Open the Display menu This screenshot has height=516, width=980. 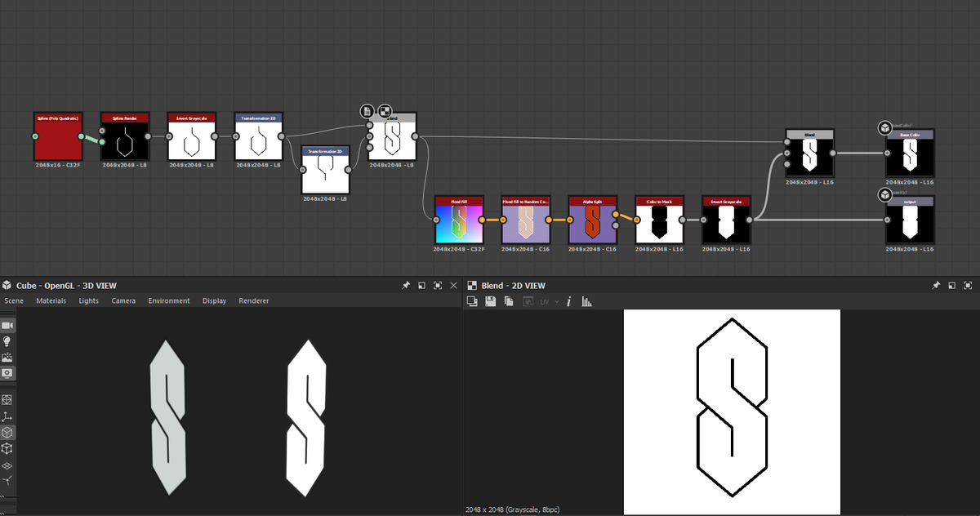(x=215, y=301)
